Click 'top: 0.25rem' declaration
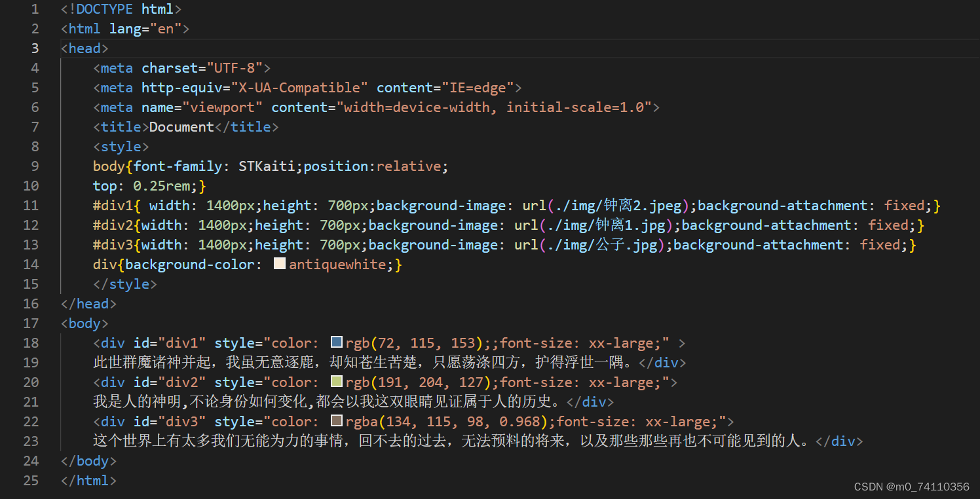The image size is (980, 499). 141,186
